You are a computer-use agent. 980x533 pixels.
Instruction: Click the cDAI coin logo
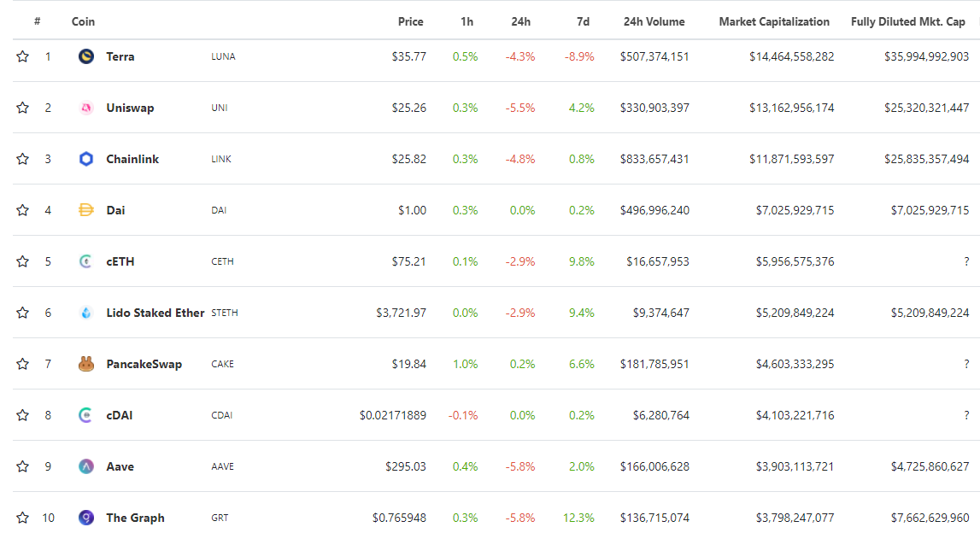(x=86, y=415)
